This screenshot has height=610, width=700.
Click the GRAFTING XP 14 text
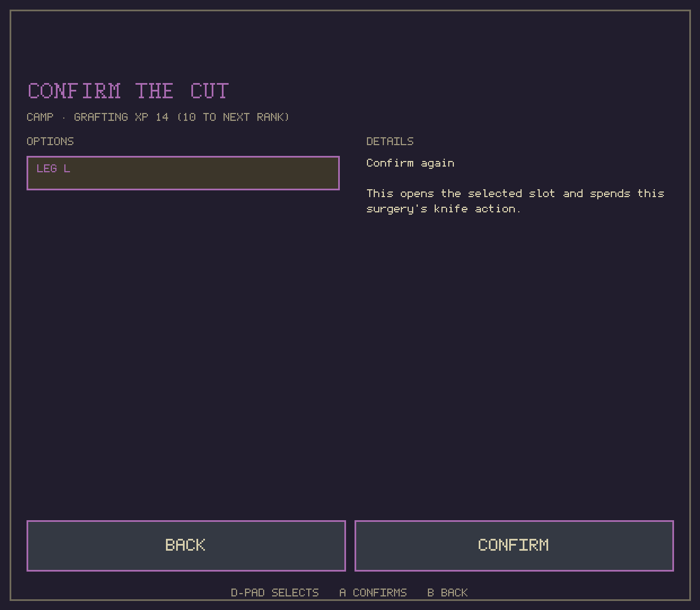coord(121,117)
